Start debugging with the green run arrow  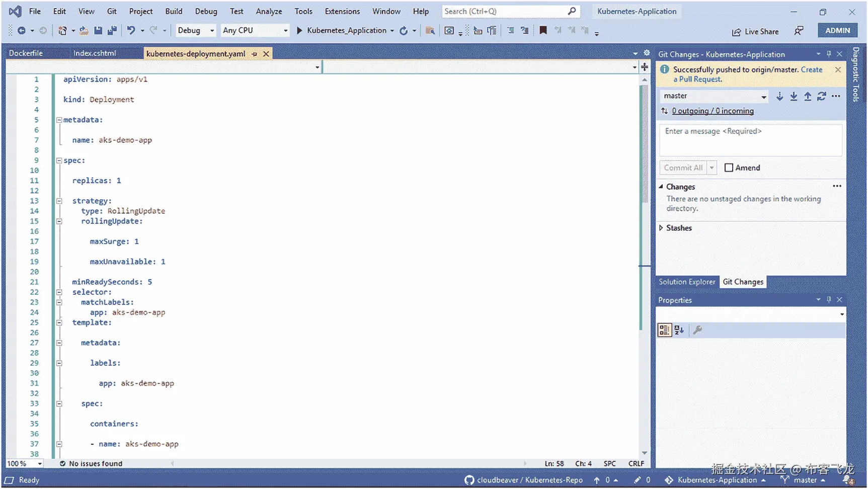[x=299, y=30]
